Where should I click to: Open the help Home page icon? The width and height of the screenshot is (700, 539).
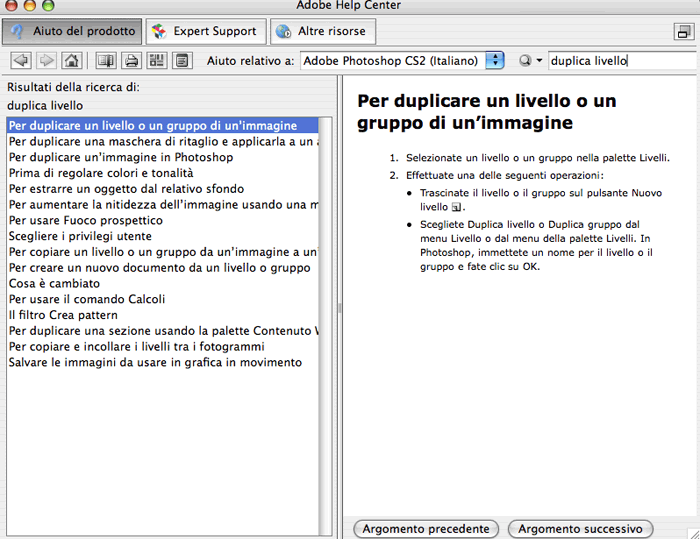point(71,60)
